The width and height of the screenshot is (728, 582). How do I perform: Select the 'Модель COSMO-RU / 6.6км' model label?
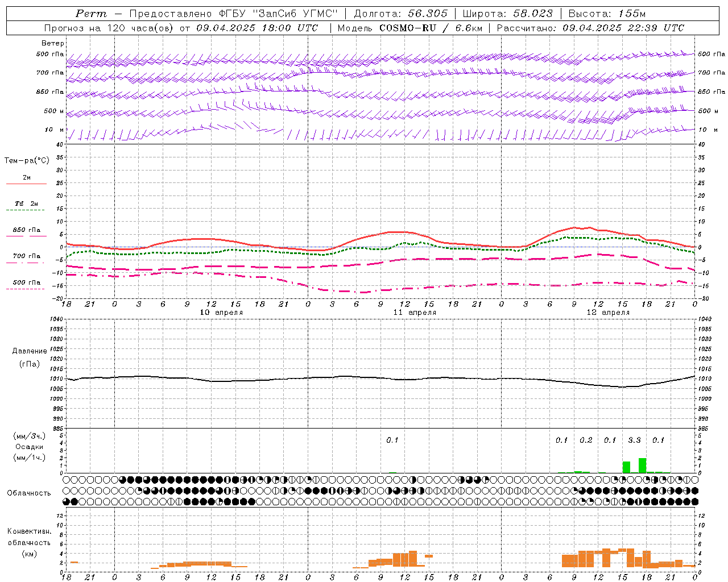(x=409, y=28)
